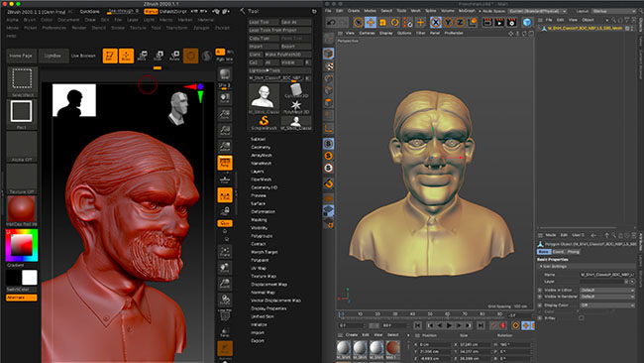This screenshot has width=644, height=363.
Task: Open Cinema 4D viewport Cameras menu
Action: 367,33
